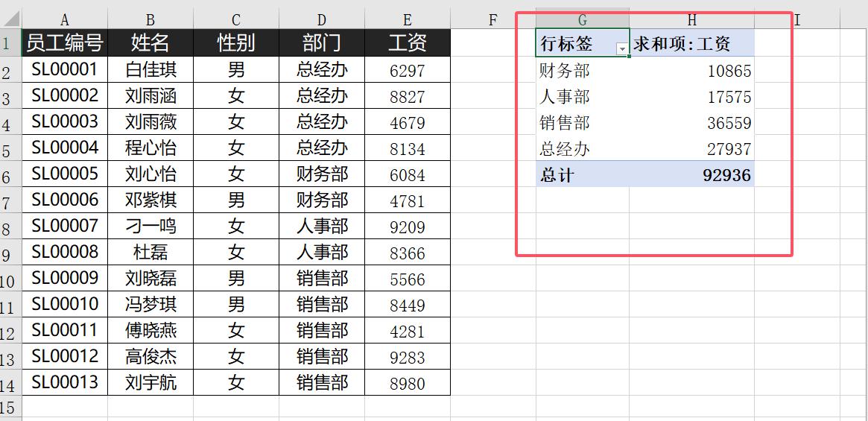Viewport: 868px width, 421px height.
Task: Select the pivot value 27937
Action: [691, 148]
